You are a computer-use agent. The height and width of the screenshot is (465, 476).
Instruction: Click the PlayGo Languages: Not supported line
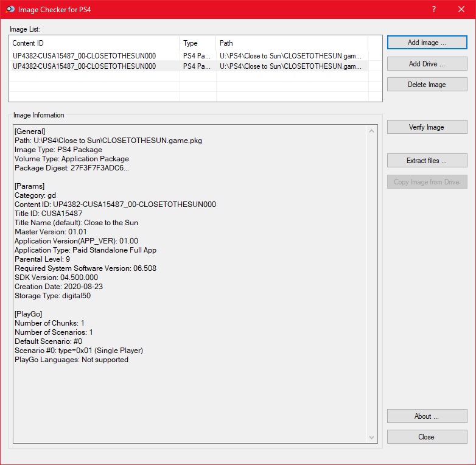tap(71, 359)
